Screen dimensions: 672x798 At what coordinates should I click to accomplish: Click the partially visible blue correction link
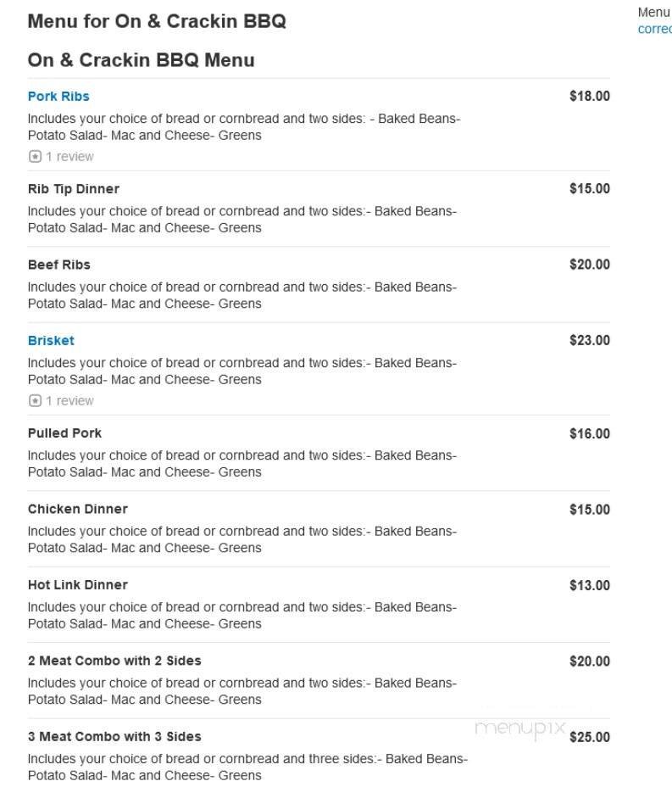tap(654, 29)
